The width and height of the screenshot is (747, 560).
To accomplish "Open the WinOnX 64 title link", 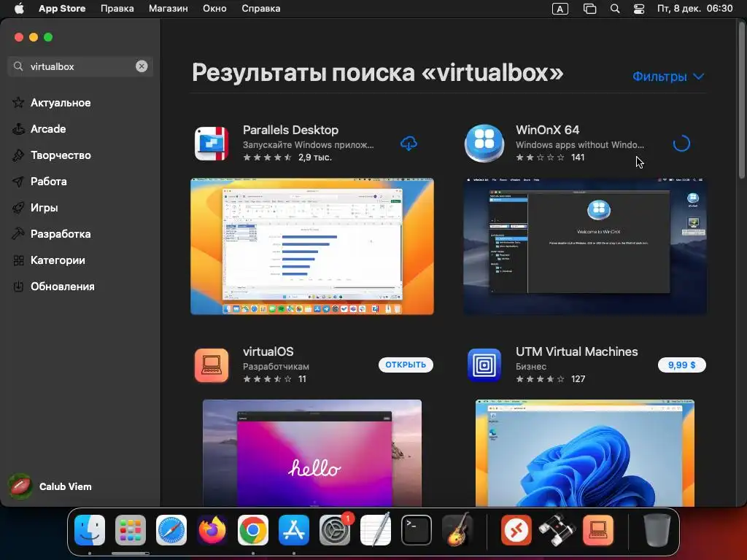I will click(547, 130).
